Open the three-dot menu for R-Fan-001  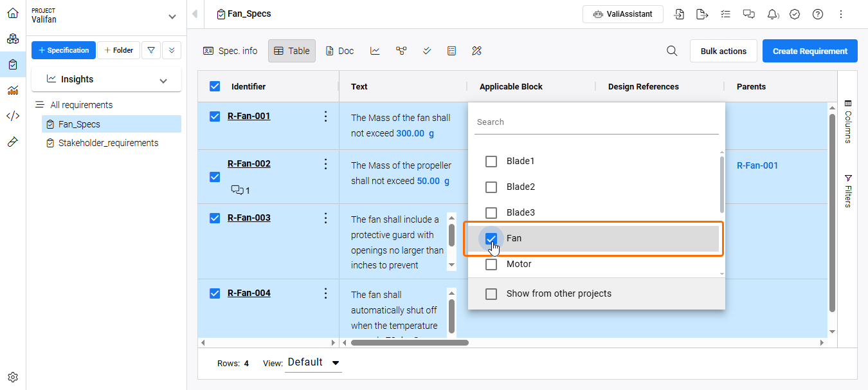pyautogui.click(x=325, y=116)
